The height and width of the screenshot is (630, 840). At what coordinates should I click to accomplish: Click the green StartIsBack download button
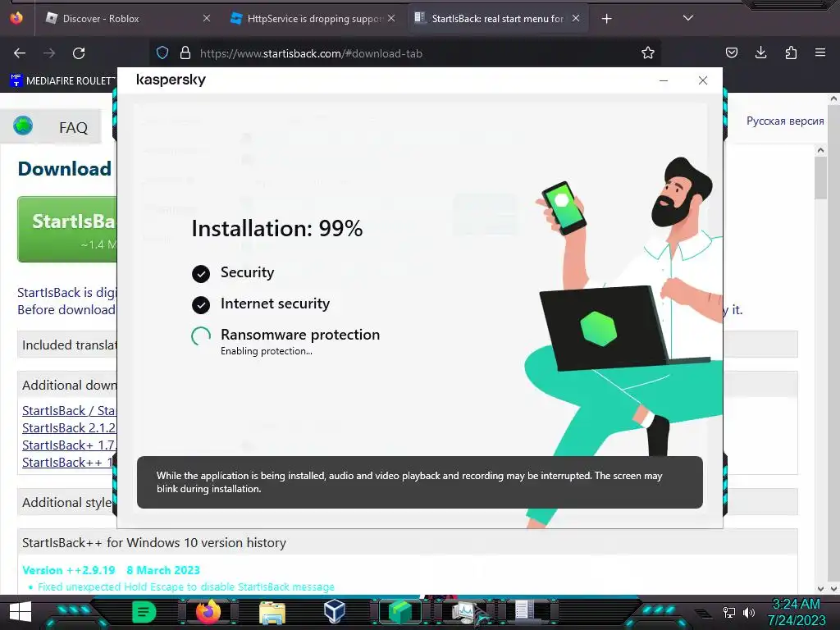click(67, 230)
